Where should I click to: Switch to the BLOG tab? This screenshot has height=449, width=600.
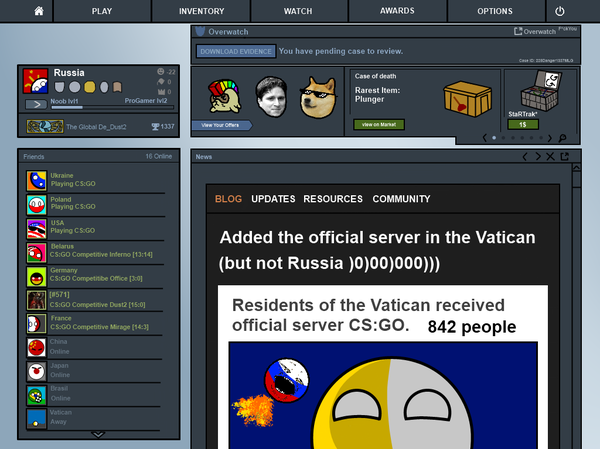(x=228, y=199)
